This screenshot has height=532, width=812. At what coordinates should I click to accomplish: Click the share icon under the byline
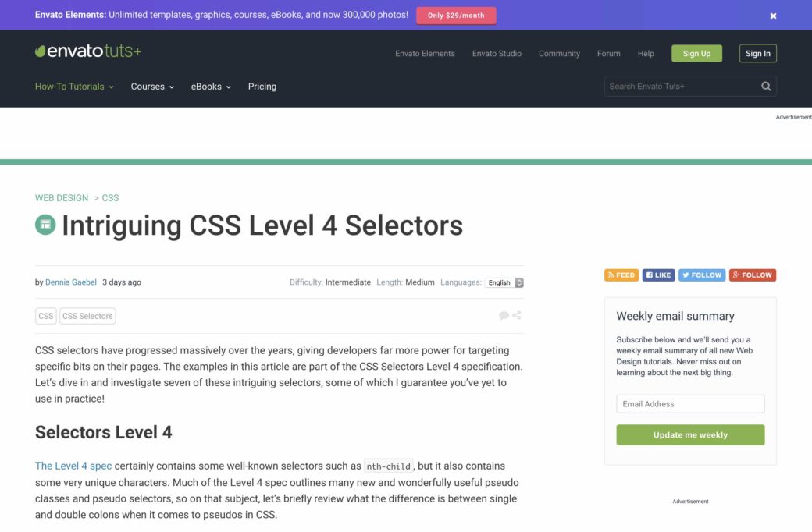coord(517,316)
